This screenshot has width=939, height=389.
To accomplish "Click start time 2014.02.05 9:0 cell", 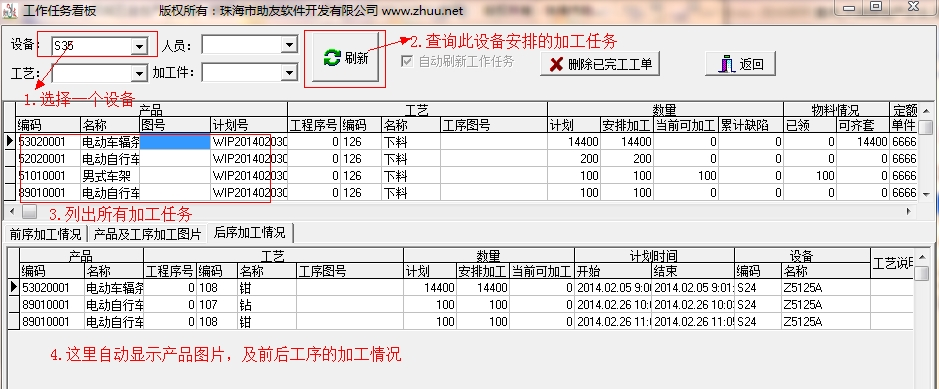I will pyautogui.click(x=613, y=287).
